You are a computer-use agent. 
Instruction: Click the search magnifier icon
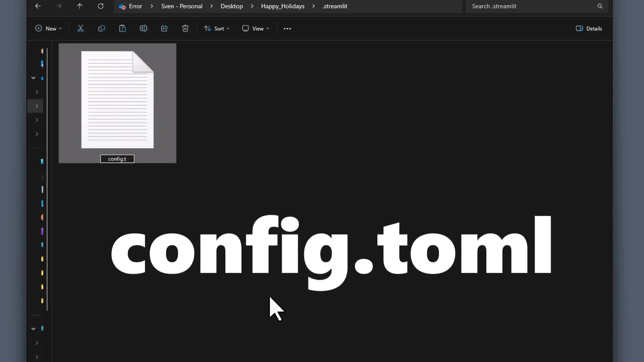pos(600,6)
